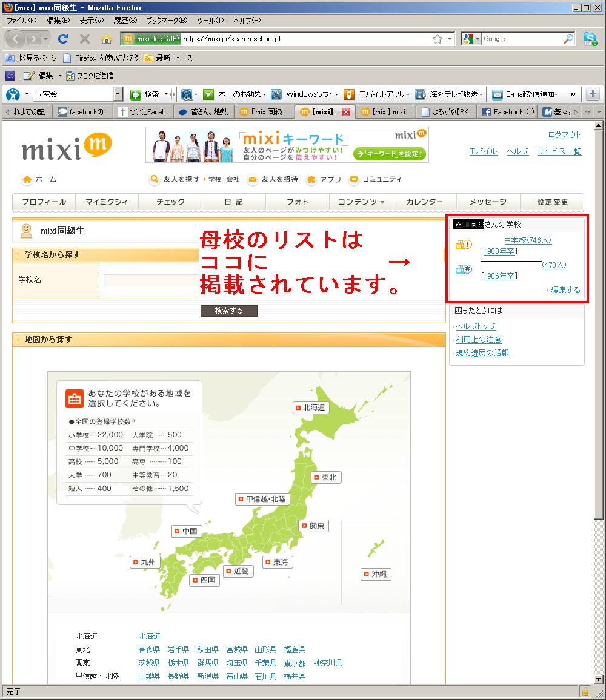Click the ログアウト link

[564, 135]
